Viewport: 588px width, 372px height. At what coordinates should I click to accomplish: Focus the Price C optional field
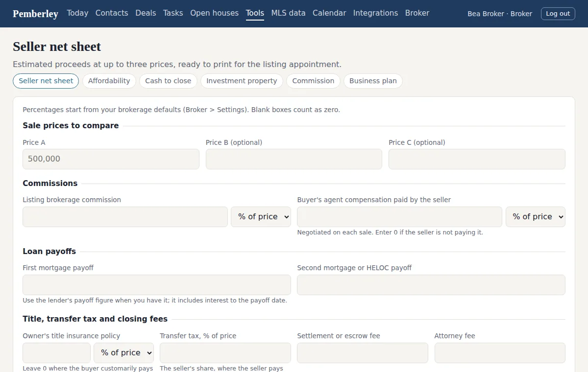477,159
